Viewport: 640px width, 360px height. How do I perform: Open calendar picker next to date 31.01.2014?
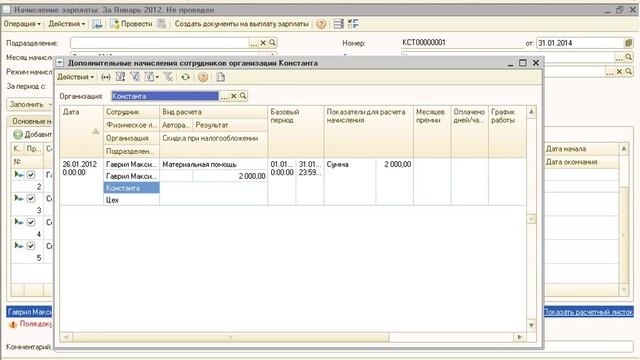[x=629, y=43]
